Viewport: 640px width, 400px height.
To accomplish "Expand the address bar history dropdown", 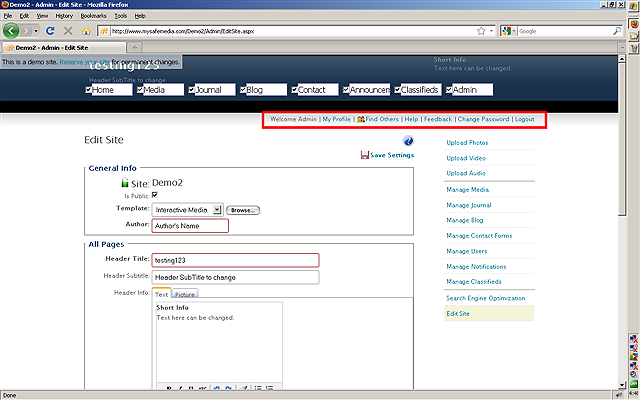I will pyautogui.click(x=493, y=31).
